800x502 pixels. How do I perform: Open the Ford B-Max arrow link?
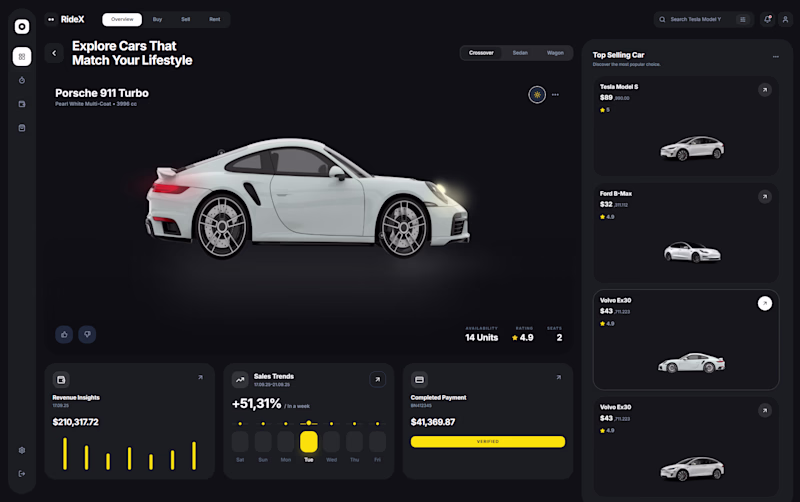[765, 196]
